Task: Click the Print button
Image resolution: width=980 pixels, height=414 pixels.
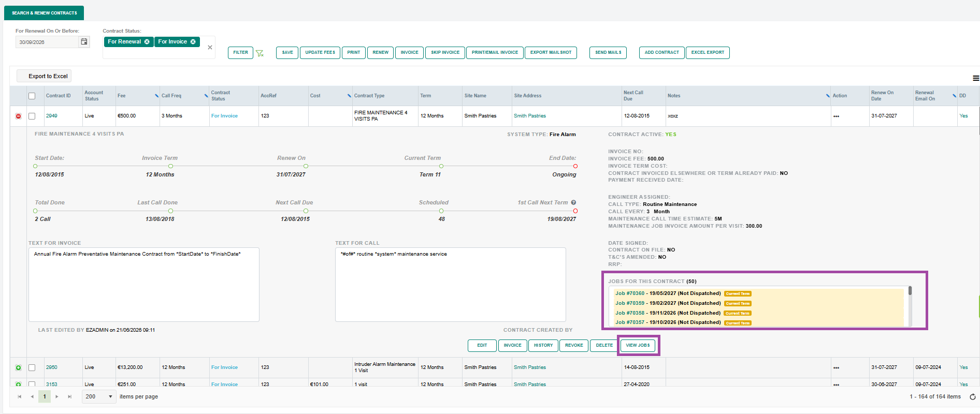Action: point(354,53)
